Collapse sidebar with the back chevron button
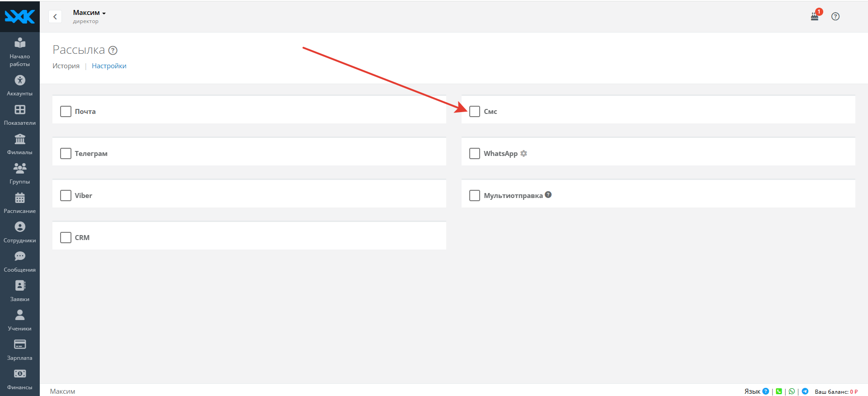This screenshot has width=868, height=396. [x=55, y=17]
